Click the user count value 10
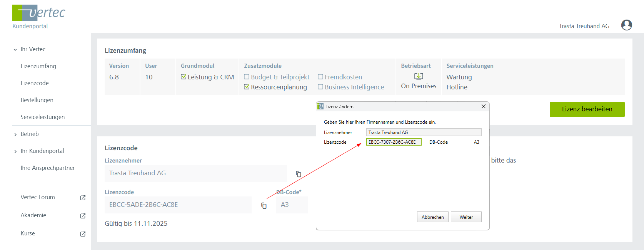The width and height of the screenshot is (644, 250). click(x=149, y=77)
